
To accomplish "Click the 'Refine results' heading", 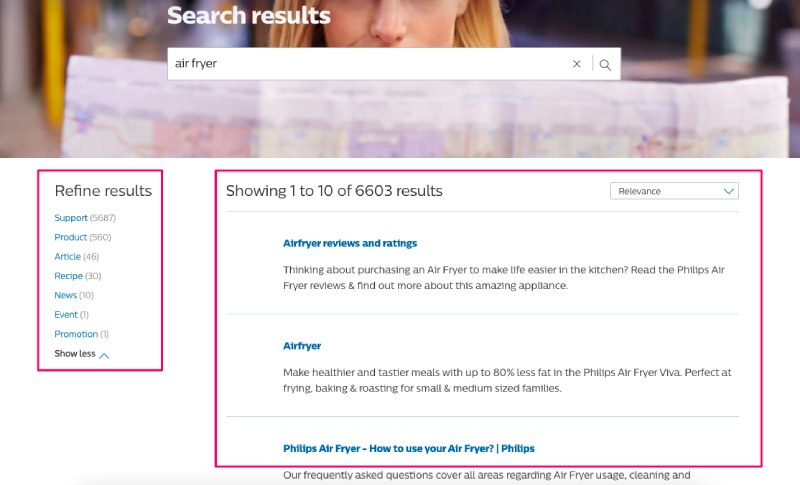I will click(103, 191).
